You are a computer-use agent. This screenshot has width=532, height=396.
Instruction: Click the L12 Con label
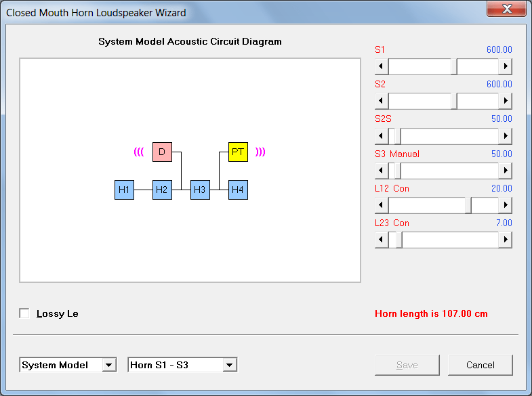point(392,188)
